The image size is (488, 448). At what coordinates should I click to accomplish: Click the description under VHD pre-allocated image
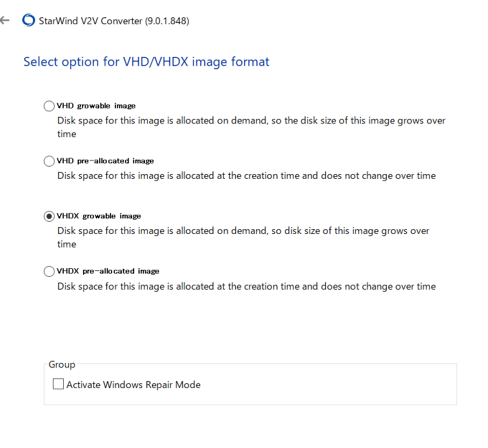click(246, 176)
